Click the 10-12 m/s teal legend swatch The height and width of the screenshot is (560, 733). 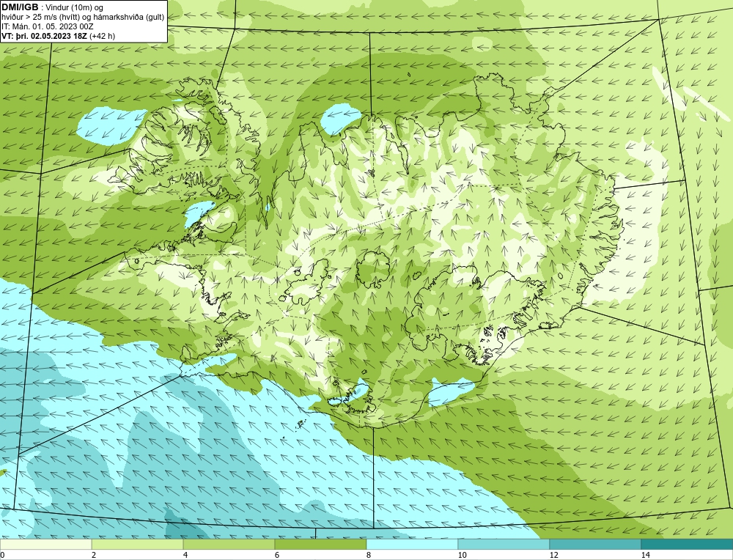504,544
